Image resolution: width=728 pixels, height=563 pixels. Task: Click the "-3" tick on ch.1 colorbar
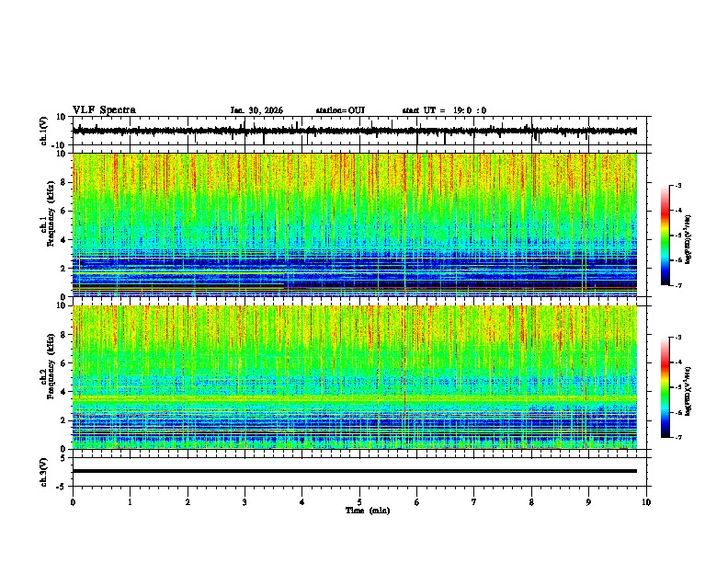[678, 185]
